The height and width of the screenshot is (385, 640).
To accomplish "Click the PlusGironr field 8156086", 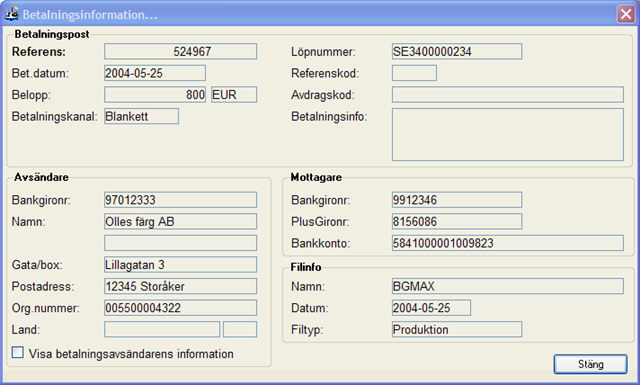I will [457, 222].
